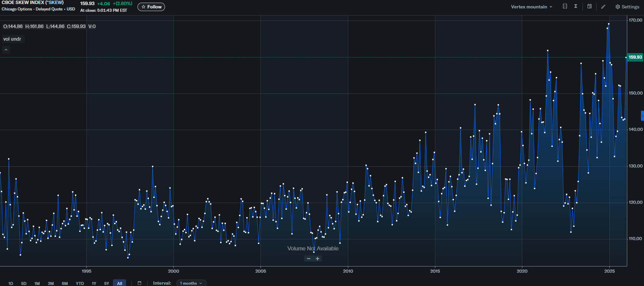Click the events calendar icon in top toolbar
This screenshot has width=644, height=286.
[x=590, y=6]
